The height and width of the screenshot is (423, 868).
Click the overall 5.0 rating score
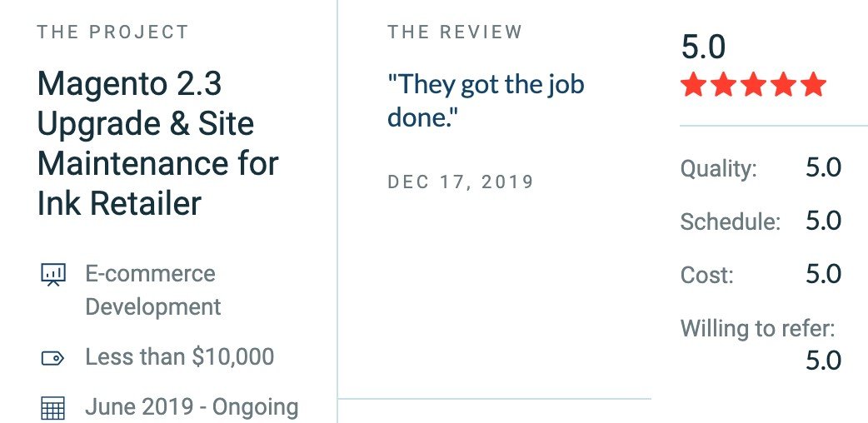tap(703, 47)
